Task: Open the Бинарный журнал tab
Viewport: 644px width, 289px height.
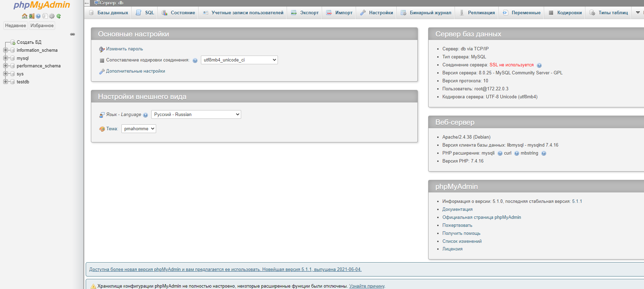Action: (426, 13)
